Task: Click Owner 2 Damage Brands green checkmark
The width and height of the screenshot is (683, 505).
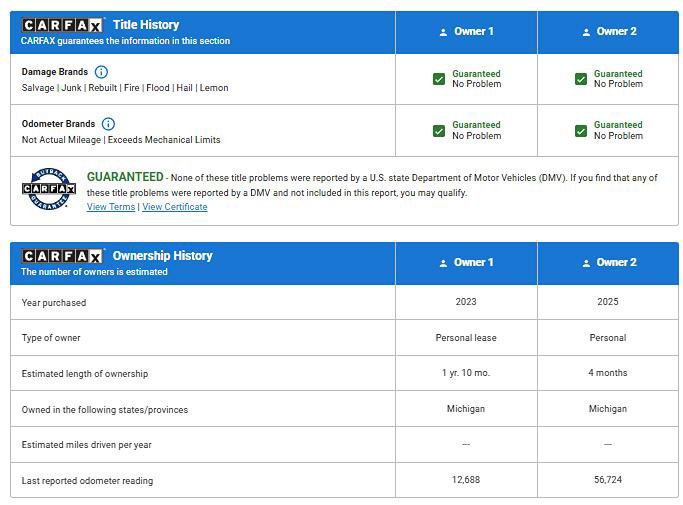Action: (x=581, y=79)
